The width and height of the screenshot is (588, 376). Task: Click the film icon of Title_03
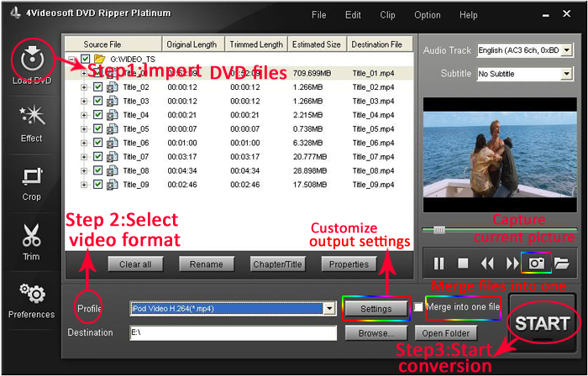click(112, 101)
